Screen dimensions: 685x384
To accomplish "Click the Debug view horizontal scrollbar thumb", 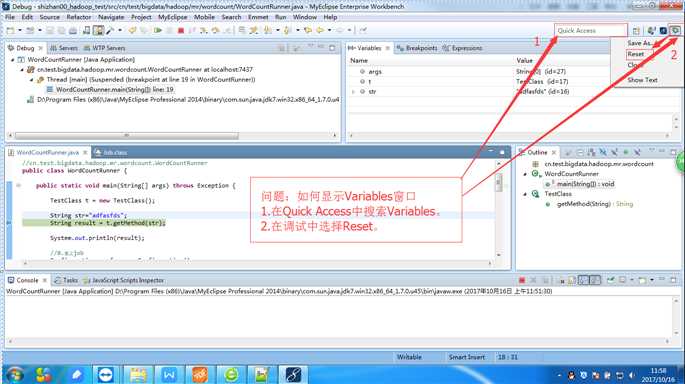I will point(127,135).
